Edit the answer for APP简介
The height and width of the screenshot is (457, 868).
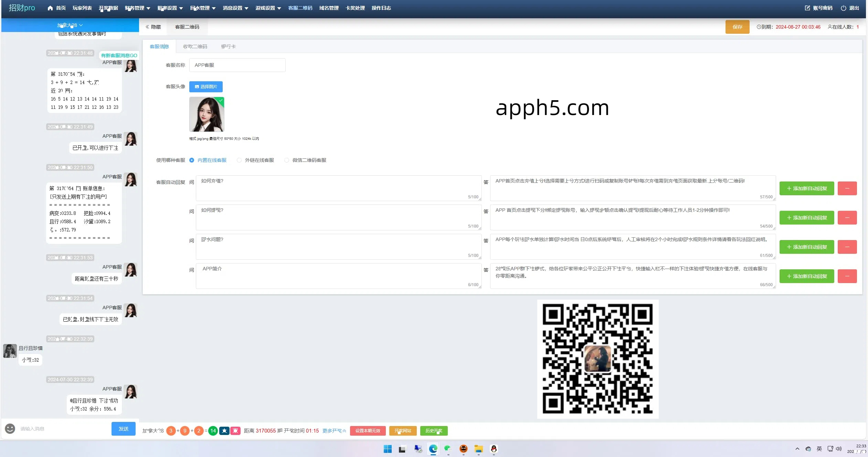click(x=633, y=276)
